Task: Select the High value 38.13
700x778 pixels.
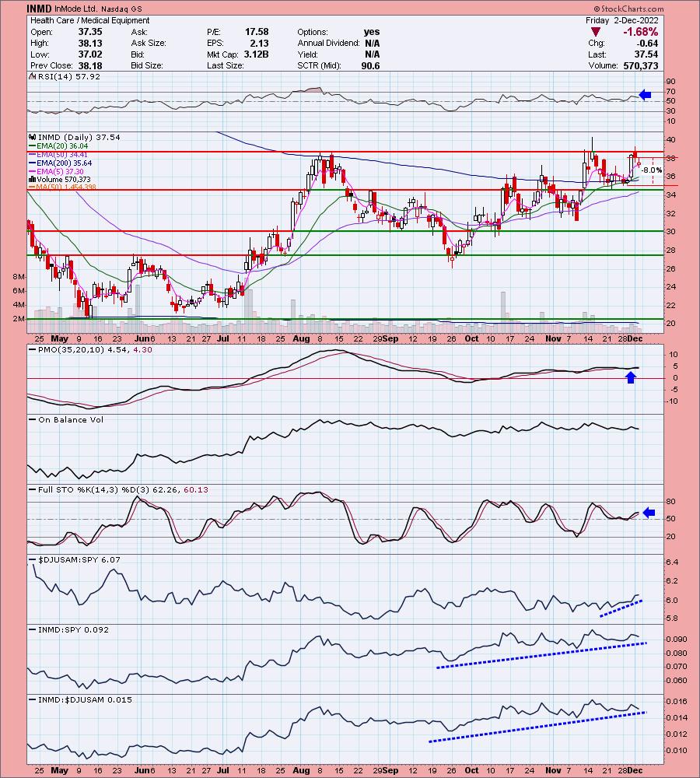Action: (89, 43)
